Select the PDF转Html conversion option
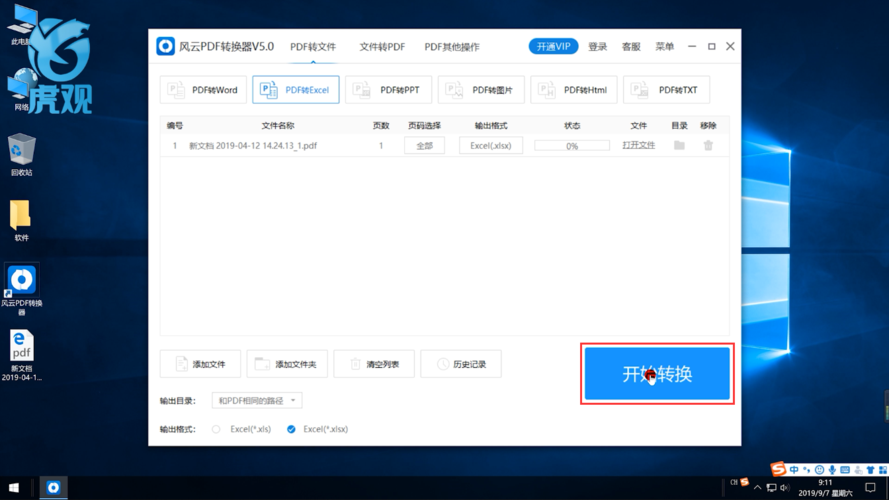 [574, 90]
